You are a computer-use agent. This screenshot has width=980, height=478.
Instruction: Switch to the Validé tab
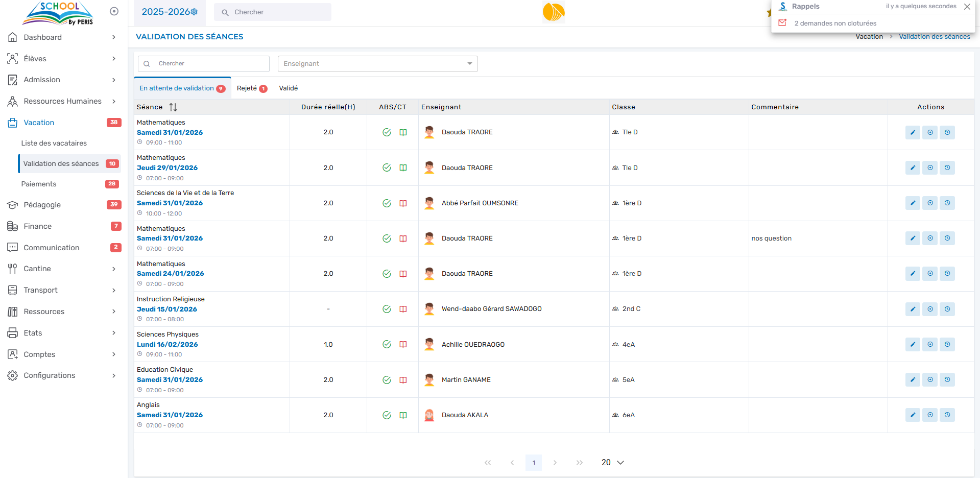pyautogui.click(x=288, y=88)
